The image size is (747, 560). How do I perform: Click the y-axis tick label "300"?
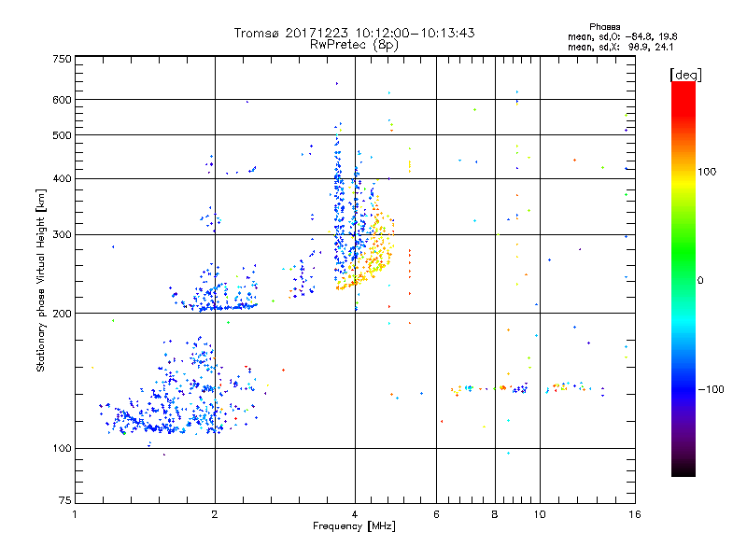(x=63, y=234)
